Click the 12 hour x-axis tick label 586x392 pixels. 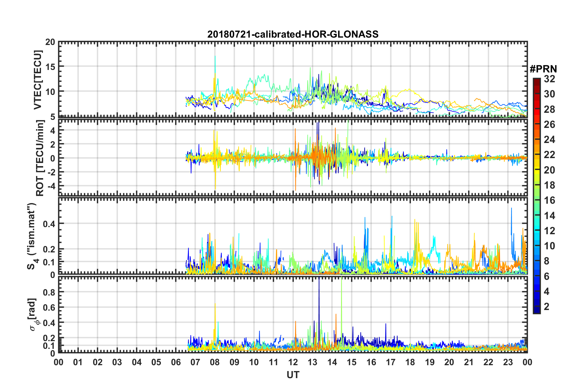(x=293, y=362)
